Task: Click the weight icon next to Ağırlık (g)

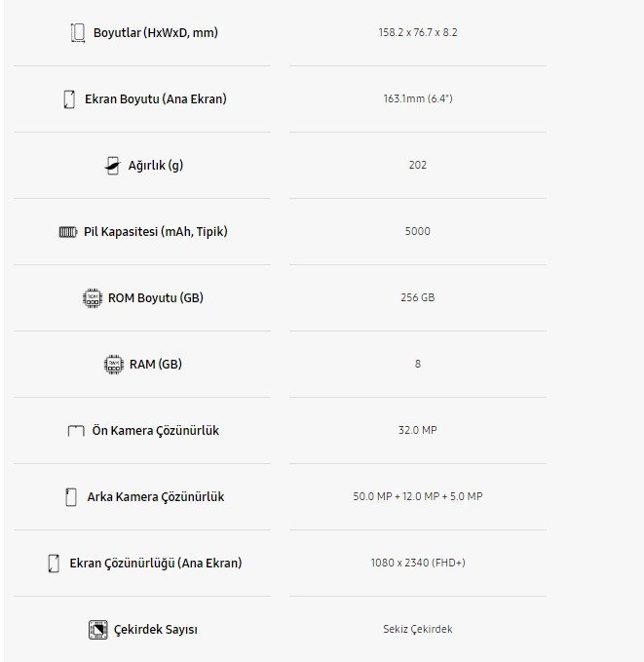Action: [x=113, y=166]
